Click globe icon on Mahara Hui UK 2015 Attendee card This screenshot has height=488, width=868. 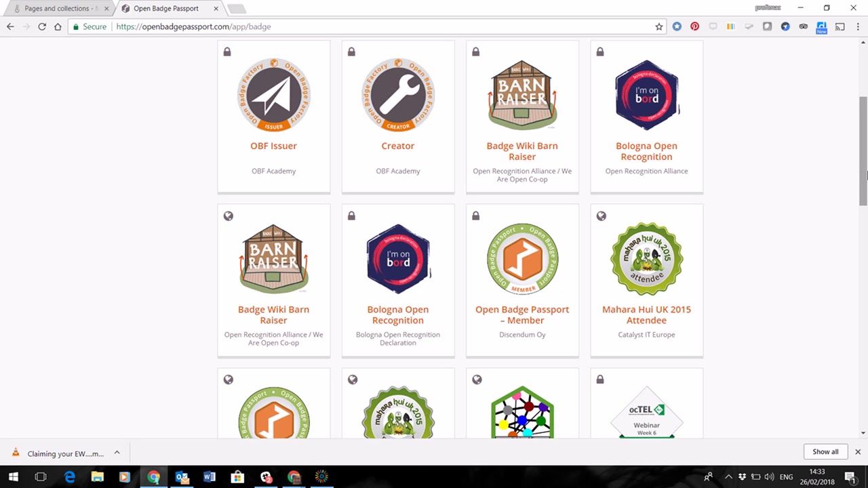(601, 216)
